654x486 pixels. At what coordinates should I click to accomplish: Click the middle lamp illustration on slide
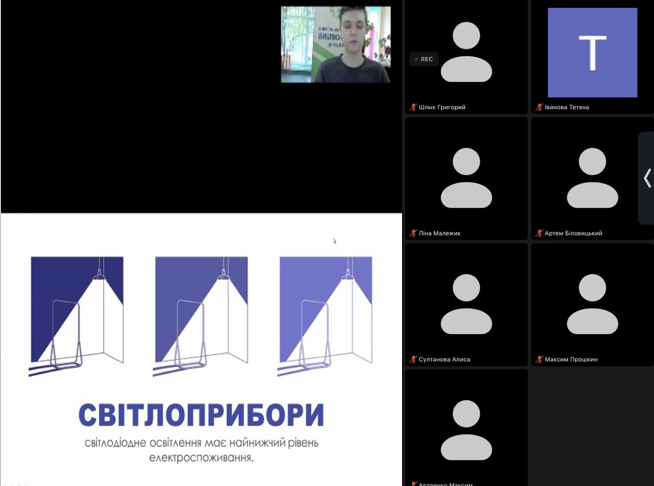(201, 315)
